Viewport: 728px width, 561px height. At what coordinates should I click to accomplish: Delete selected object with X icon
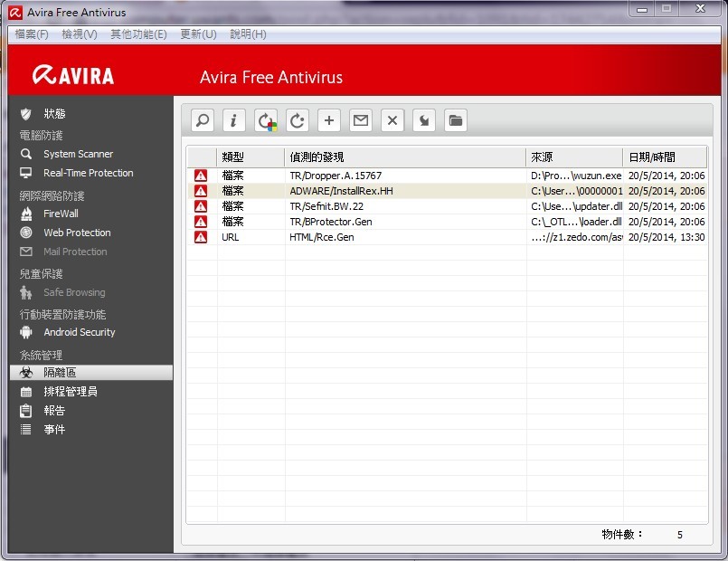[x=392, y=120]
